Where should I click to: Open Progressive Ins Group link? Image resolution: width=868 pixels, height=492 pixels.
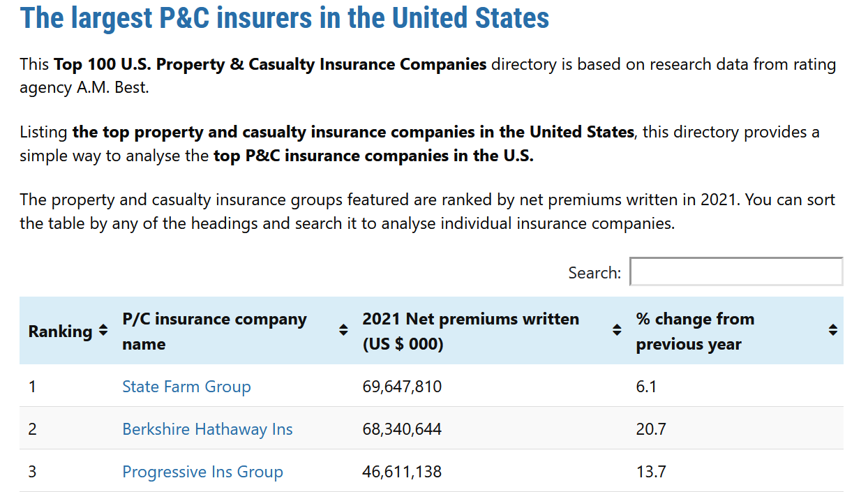click(202, 472)
